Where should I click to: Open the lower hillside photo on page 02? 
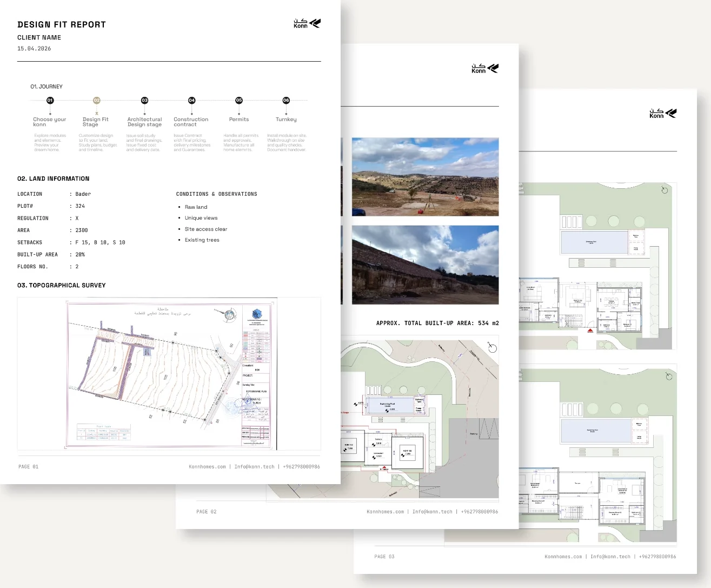pyautogui.click(x=426, y=265)
